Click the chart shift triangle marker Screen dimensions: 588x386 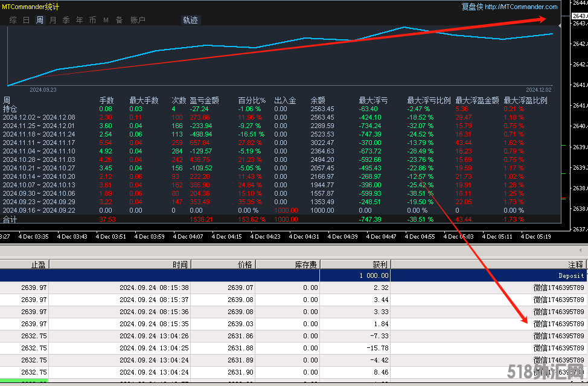[x=560, y=27]
